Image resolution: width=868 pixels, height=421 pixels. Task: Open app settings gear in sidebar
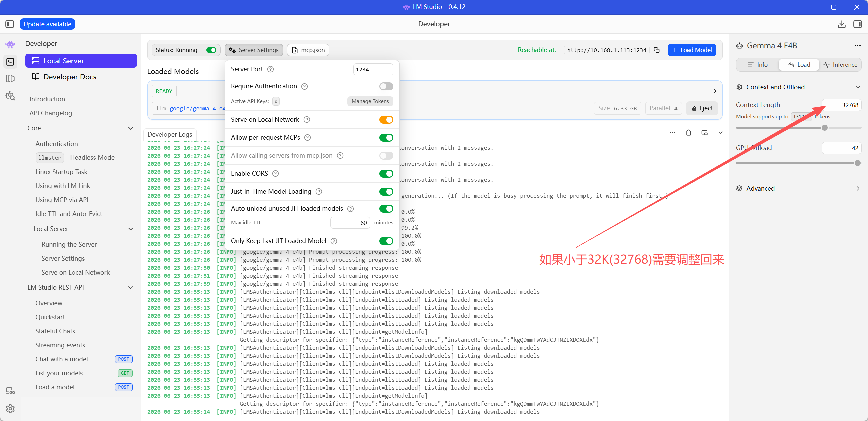click(x=10, y=409)
